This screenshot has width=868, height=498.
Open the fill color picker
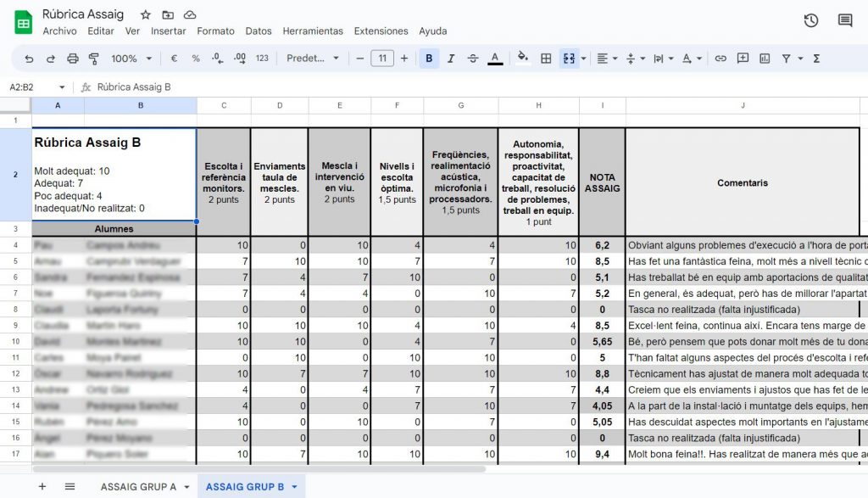[x=522, y=59]
